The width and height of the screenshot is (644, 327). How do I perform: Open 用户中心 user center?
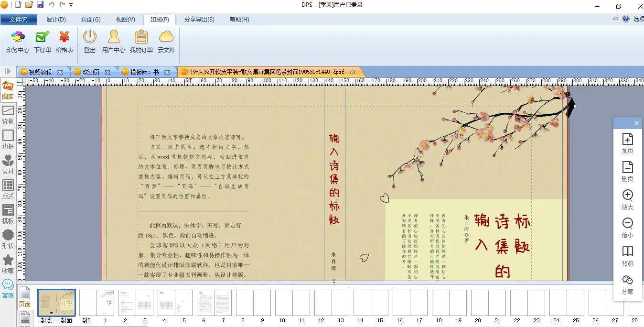click(x=114, y=41)
